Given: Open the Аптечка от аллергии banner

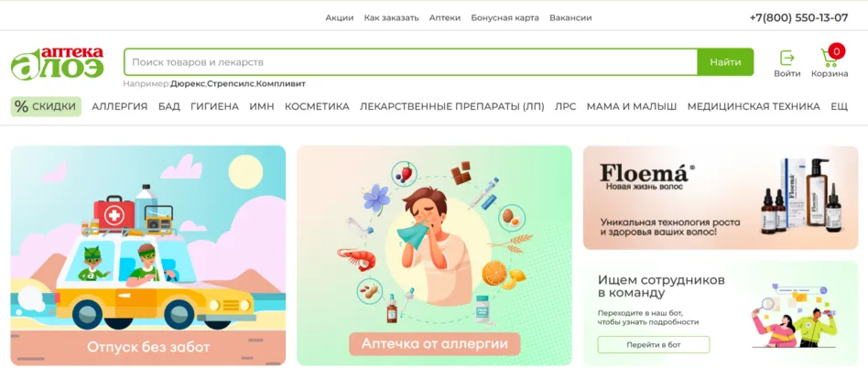Looking at the screenshot, I should click(x=435, y=255).
